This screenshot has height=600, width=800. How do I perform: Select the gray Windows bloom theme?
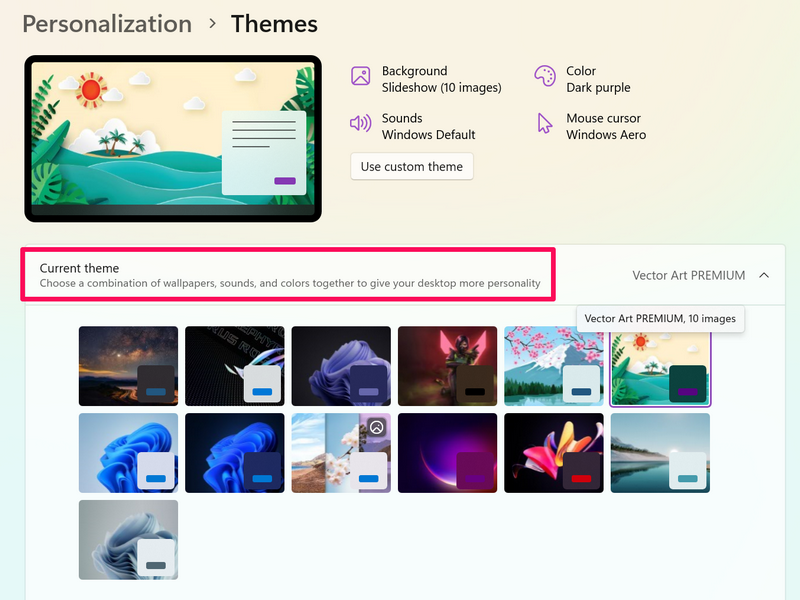(129, 540)
